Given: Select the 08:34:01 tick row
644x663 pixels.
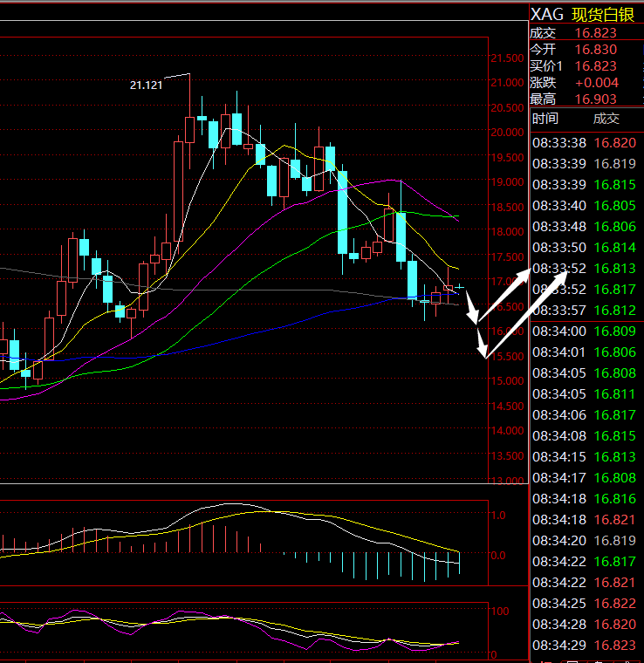Looking at the screenshot, I should coord(584,352).
